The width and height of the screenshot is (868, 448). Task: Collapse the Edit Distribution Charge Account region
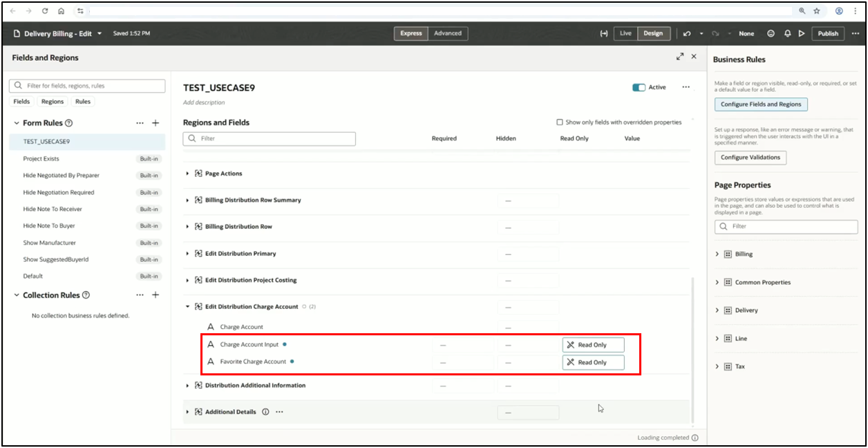pyautogui.click(x=187, y=307)
